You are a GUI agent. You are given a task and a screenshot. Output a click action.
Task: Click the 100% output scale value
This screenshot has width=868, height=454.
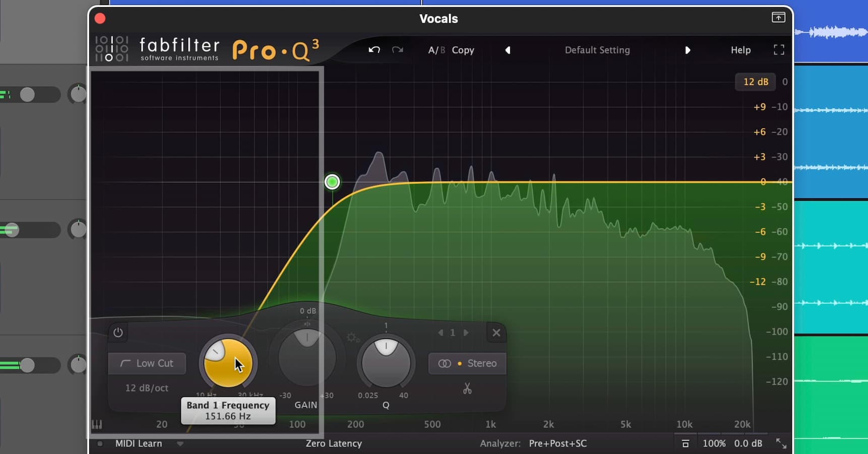click(714, 443)
